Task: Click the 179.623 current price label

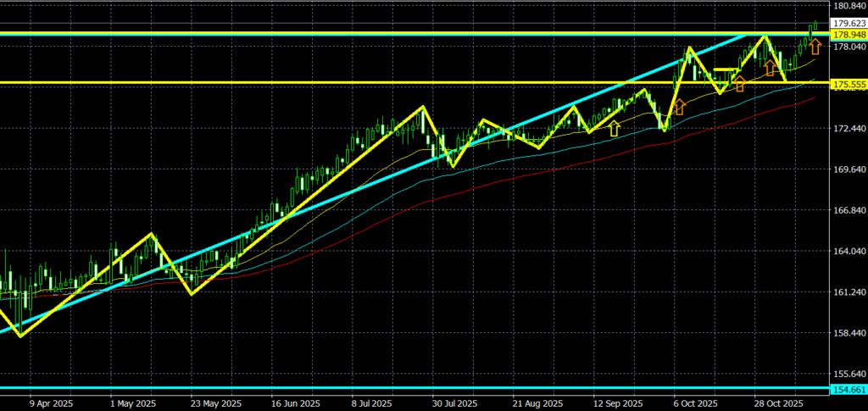Action: click(849, 24)
